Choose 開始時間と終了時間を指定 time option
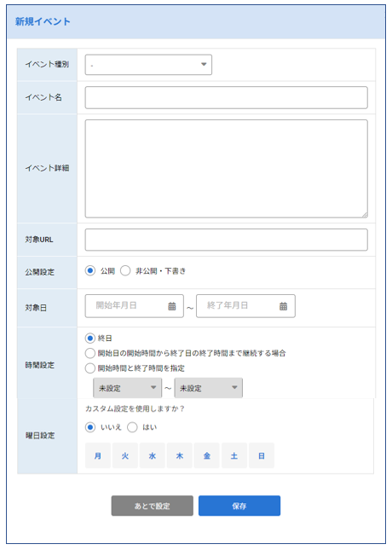 [x=90, y=368]
